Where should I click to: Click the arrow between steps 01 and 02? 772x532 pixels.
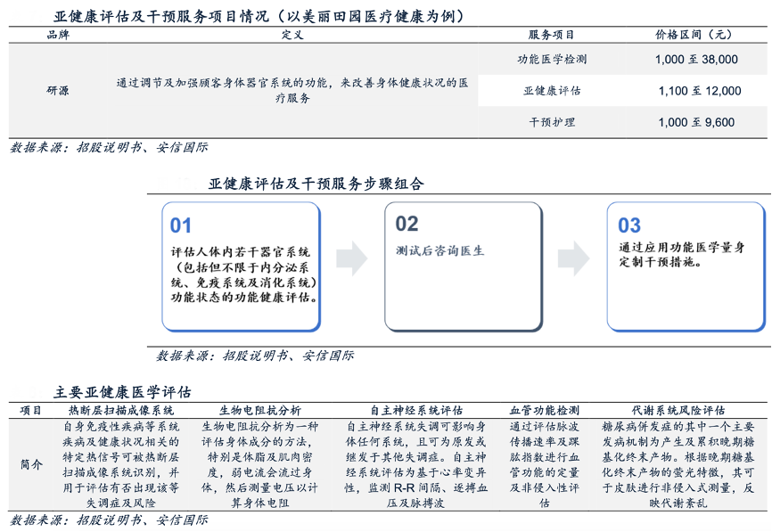pos(352,257)
